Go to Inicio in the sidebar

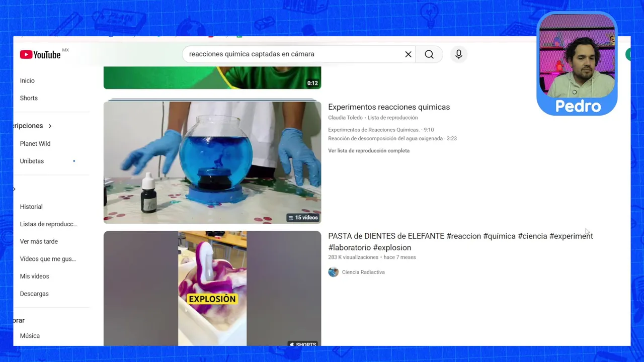pos(27,80)
